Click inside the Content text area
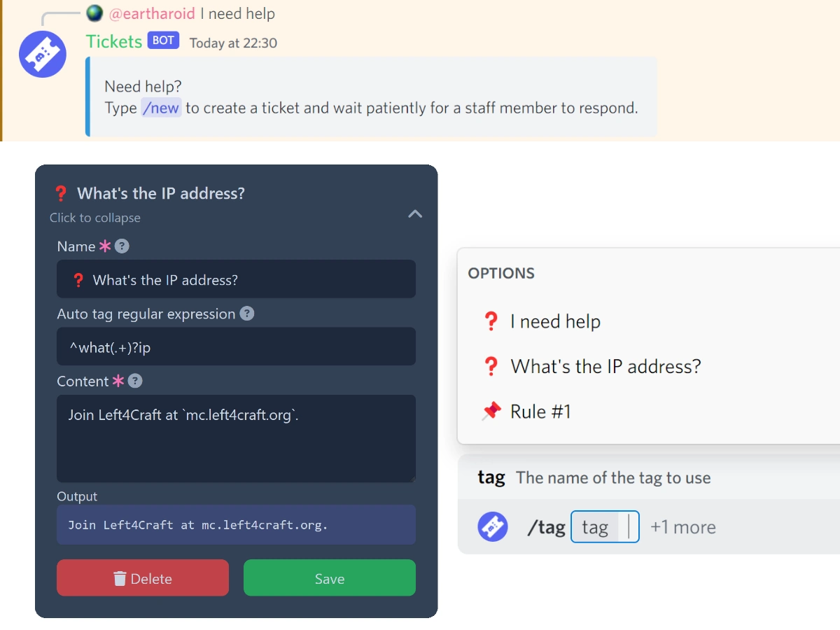 pyautogui.click(x=236, y=438)
